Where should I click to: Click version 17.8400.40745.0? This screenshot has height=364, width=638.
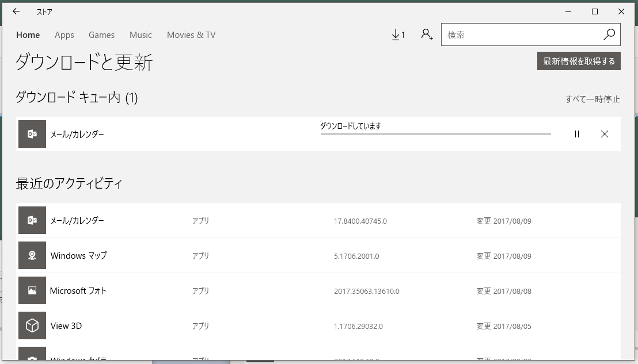click(360, 221)
